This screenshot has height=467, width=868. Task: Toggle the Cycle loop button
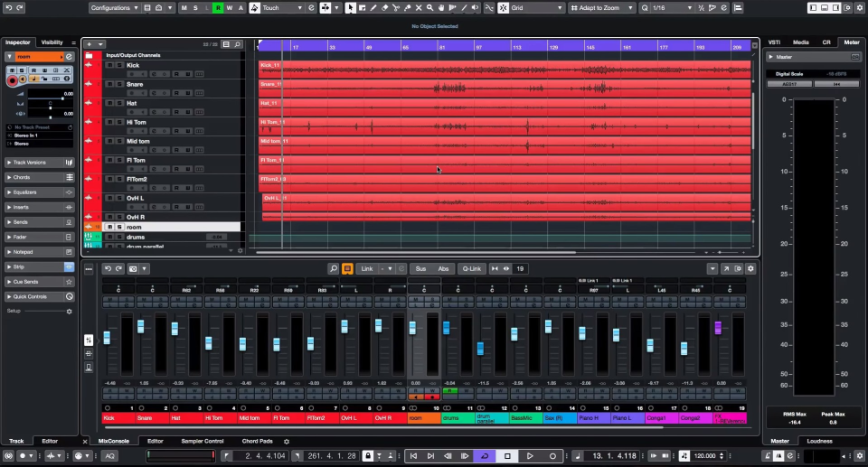pyautogui.click(x=485, y=456)
